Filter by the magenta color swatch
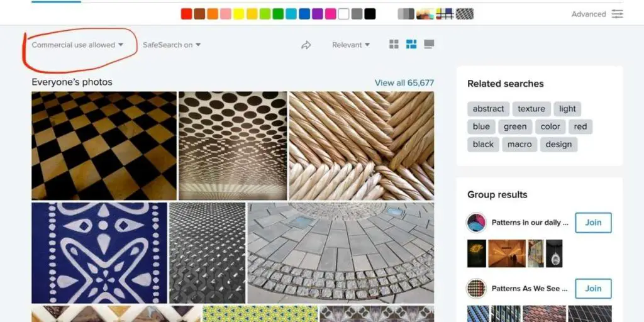The height and width of the screenshot is (322, 644). tap(331, 14)
